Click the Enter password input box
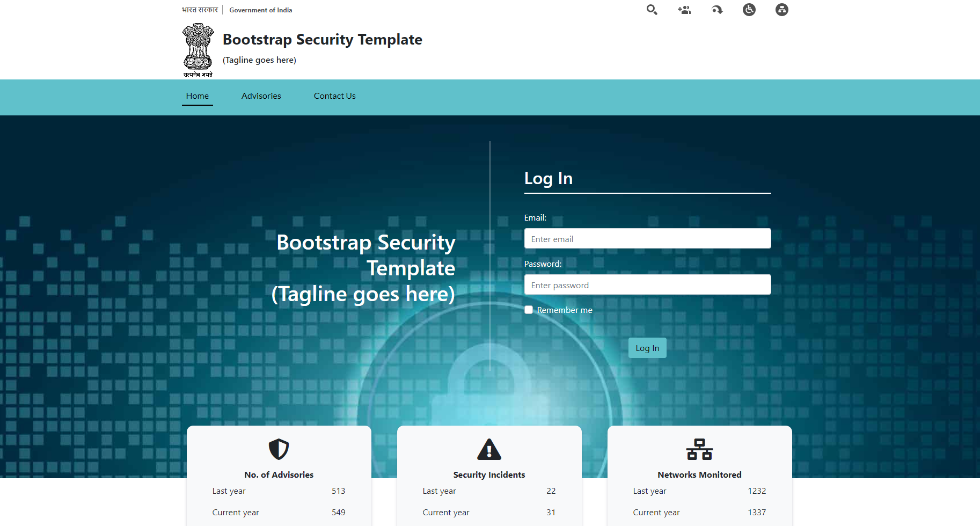Screen dimensions: 980x526 [647, 284]
